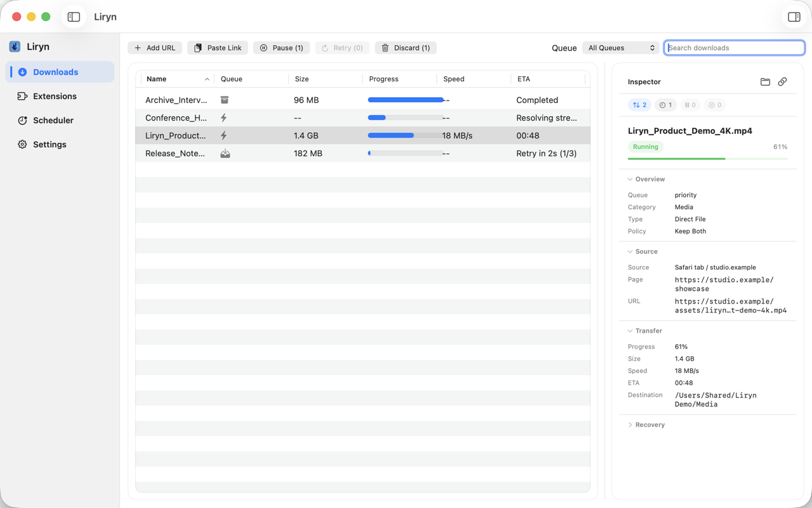Click inbox queue icon in Release_Note row
This screenshot has height=508, width=812.
225,153
